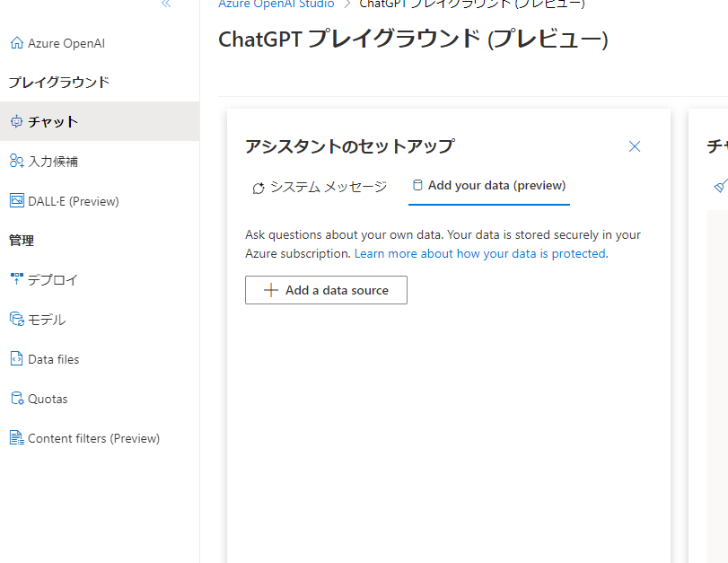Open the Azure OpenAI home link
The width and height of the screenshot is (728, 563).
pyautogui.click(x=66, y=43)
